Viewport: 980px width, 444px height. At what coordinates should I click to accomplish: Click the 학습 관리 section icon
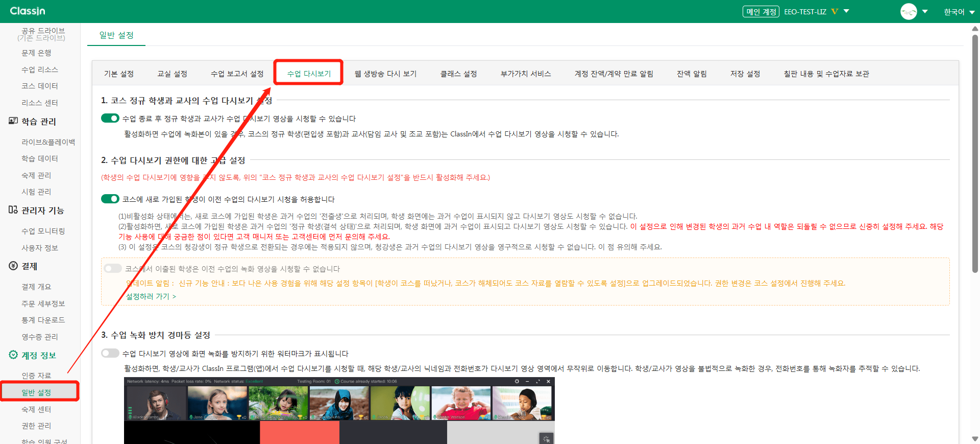pos(13,121)
